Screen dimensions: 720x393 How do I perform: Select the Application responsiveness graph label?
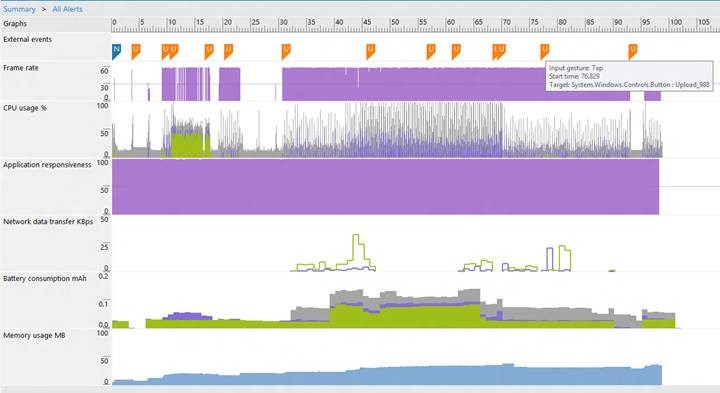point(47,165)
